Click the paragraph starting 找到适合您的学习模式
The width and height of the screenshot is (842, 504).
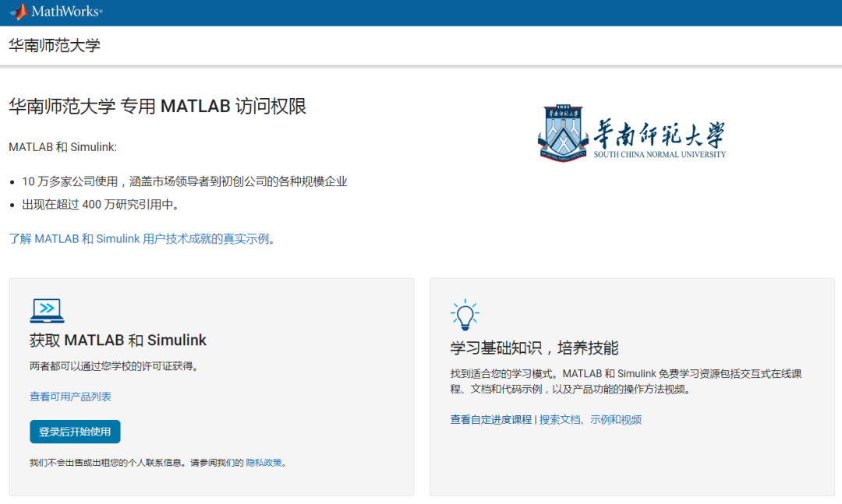(x=625, y=381)
